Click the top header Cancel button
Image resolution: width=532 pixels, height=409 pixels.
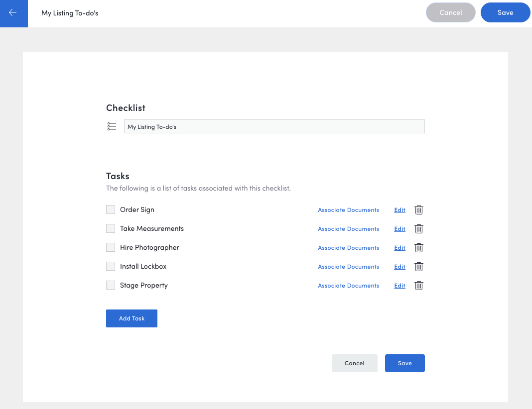(x=451, y=12)
